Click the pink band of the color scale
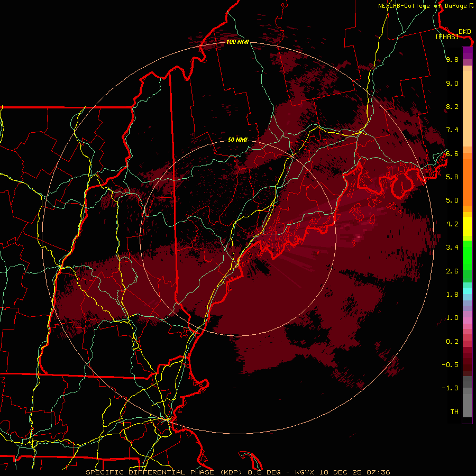The width and height of the screenshot is (476, 476). tap(467, 321)
